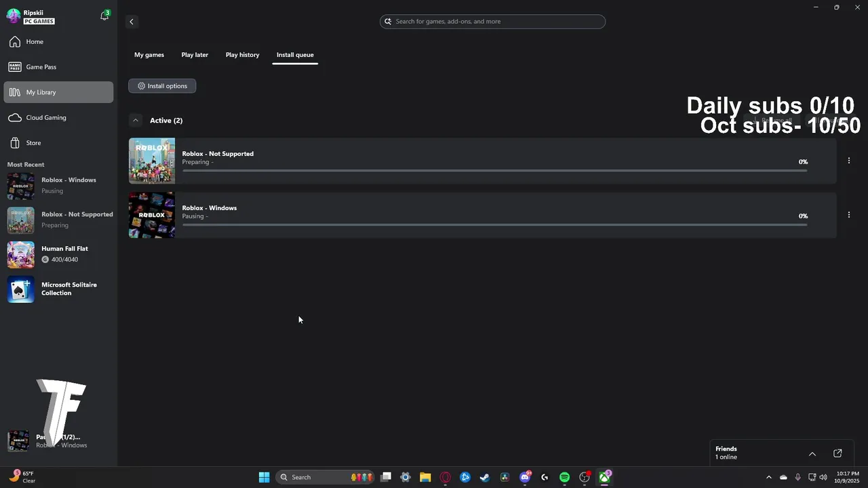Expand the Friends panel chevron
Image resolution: width=868 pixels, height=488 pixels.
(812, 453)
